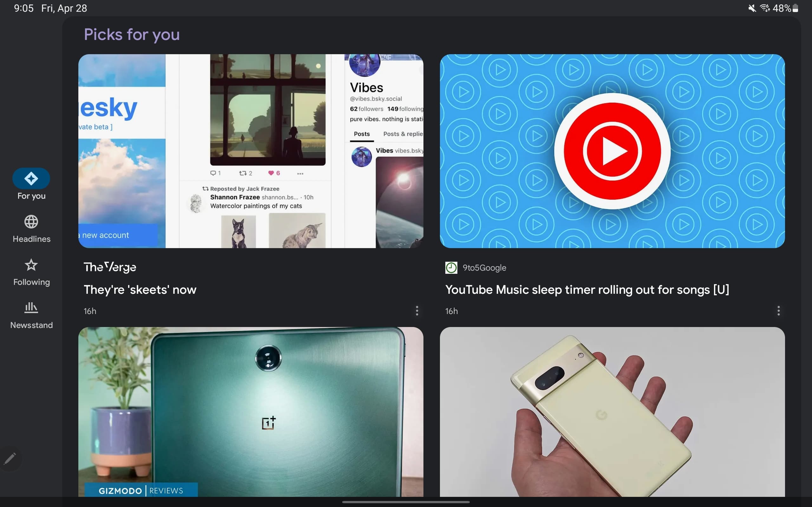This screenshot has width=812, height=507.
Task: Switch to the Headlines tab label
Action: (31, 239)
